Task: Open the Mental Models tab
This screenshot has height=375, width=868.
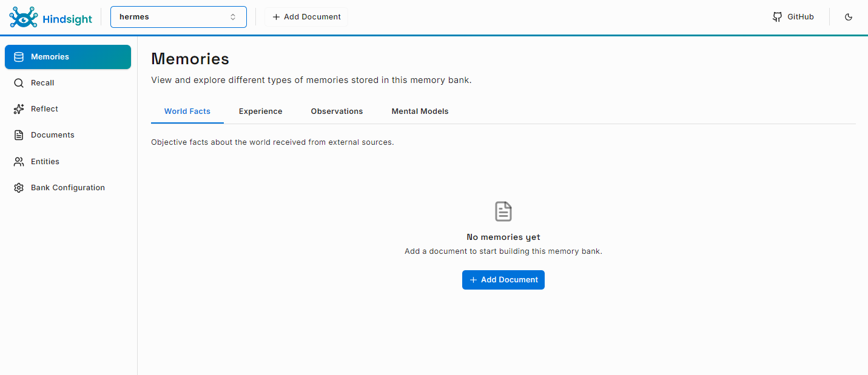Action: click(420, 111)
